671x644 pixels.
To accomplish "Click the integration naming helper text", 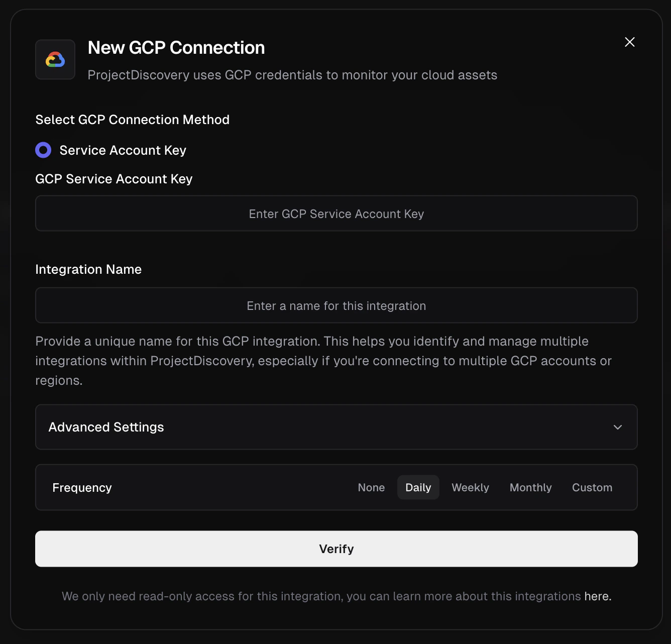I will (323, 360).
